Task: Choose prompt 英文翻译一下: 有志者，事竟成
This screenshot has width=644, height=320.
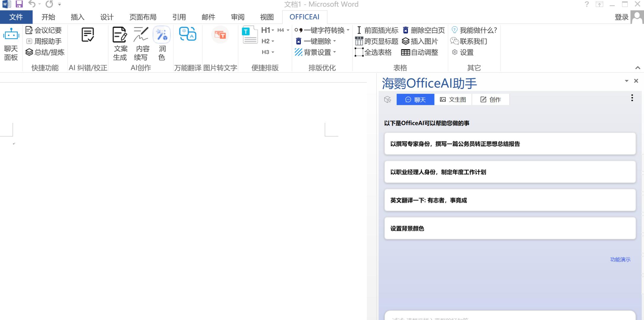Action: coord(510,200)
